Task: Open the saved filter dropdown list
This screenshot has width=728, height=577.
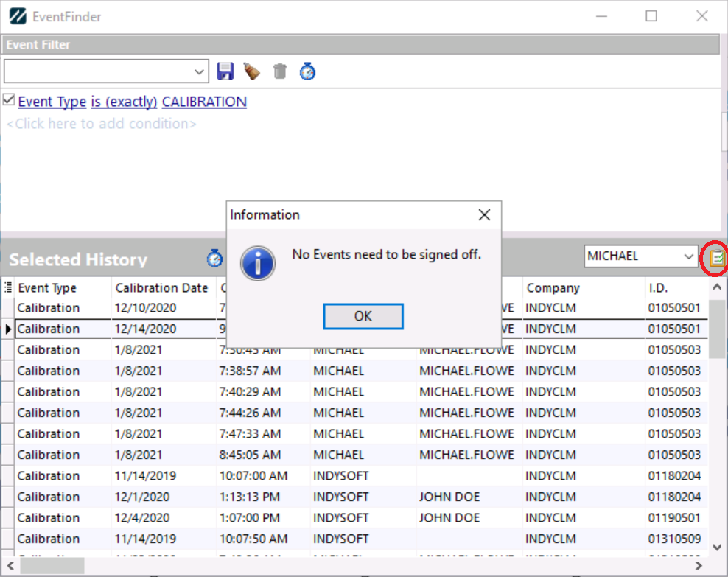Action: pyautogui.click(x=200, y=71)
